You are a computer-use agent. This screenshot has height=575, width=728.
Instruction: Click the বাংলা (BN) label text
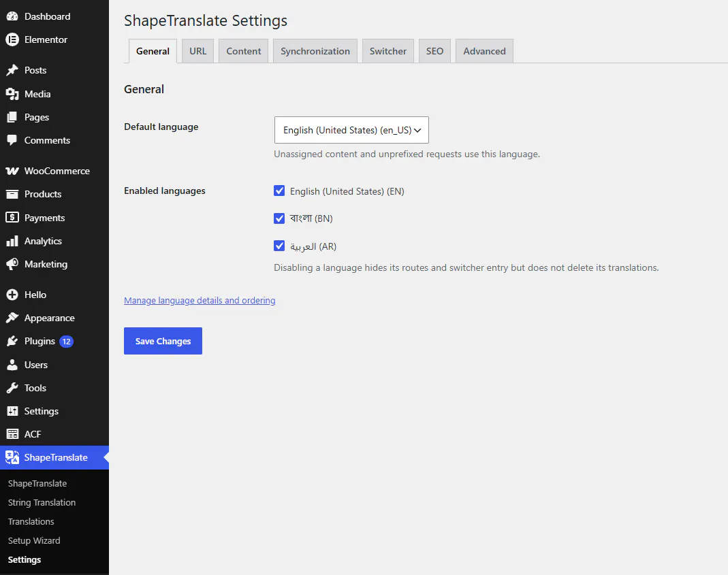point(311,218)
